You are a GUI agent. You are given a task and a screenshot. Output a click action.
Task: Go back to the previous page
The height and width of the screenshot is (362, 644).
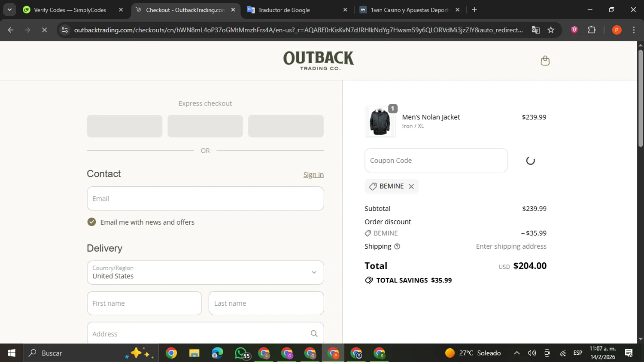[11, 30]
